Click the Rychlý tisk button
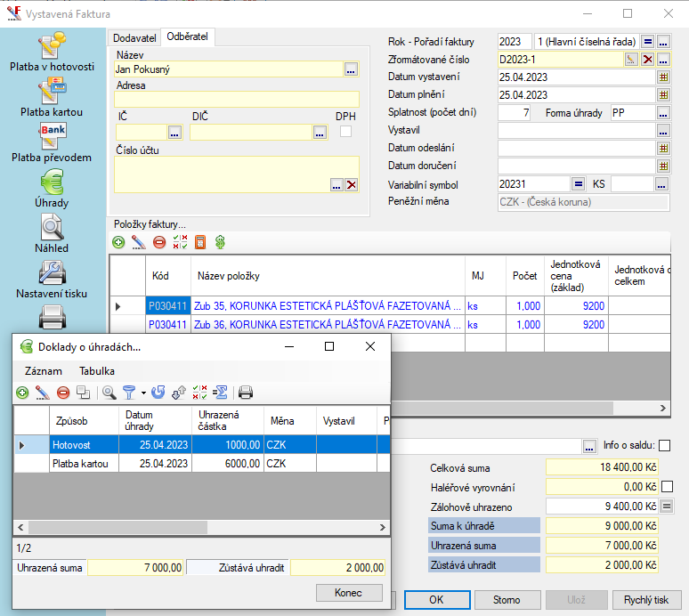The height and width of the screenshot is (616, 689). [x=646, y=600]
